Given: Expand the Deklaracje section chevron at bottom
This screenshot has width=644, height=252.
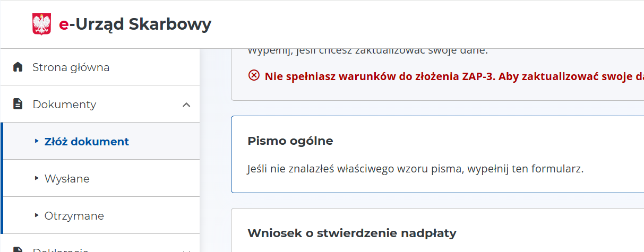Looking at the screenshot, I should pos(186,250).
